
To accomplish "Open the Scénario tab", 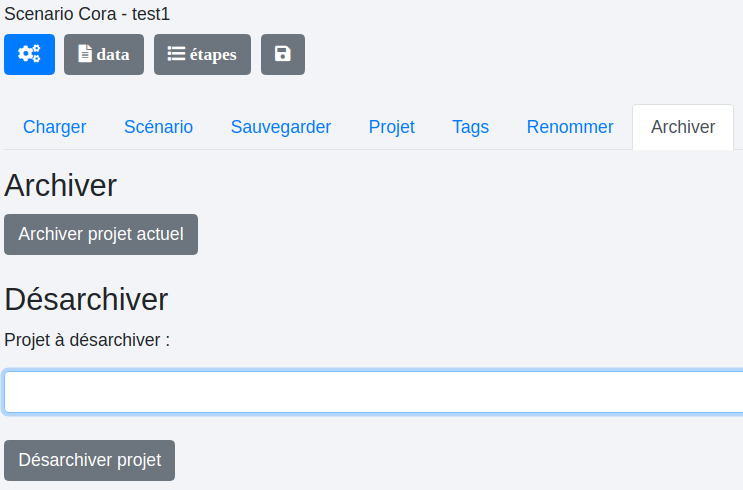I will [x=158, y=127].
